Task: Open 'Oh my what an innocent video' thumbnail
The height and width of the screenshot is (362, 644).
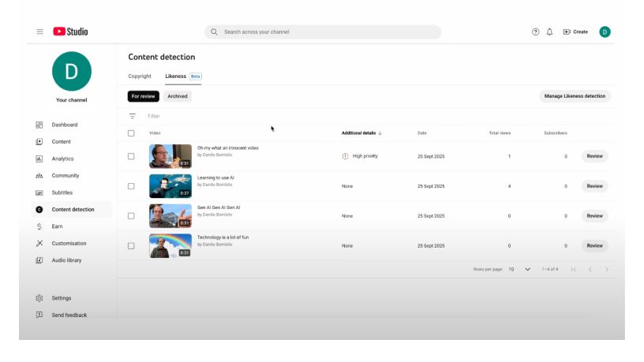Action: (x=170, y=156)
